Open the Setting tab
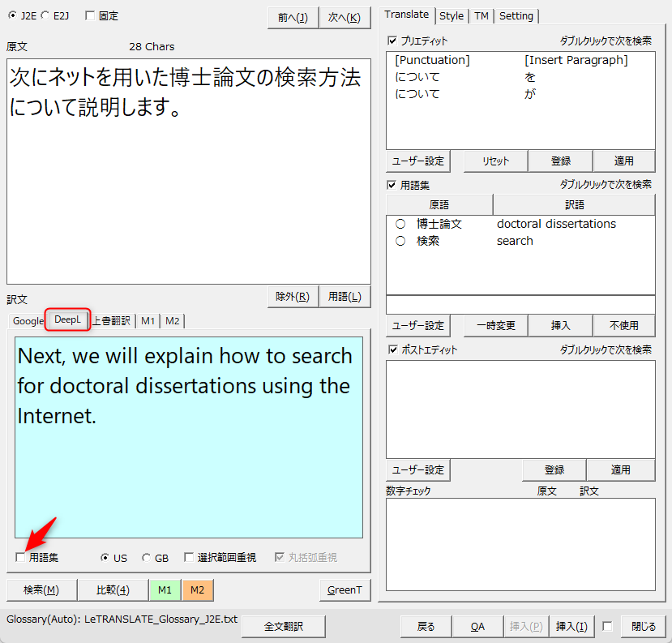The height and width of the screenshot is (643, 672). tap(516, 15)
